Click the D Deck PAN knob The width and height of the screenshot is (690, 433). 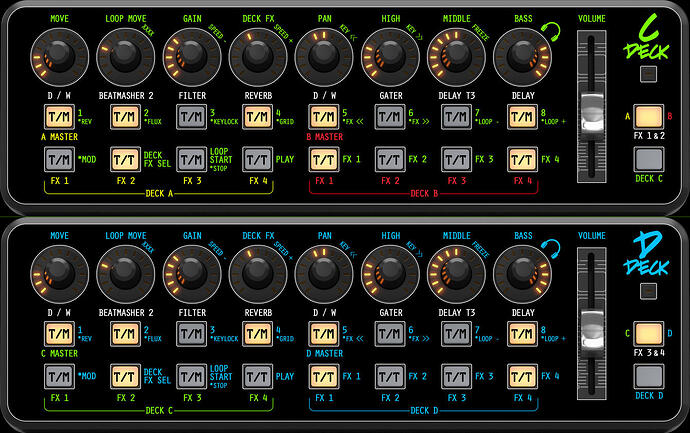coord(324,274)
